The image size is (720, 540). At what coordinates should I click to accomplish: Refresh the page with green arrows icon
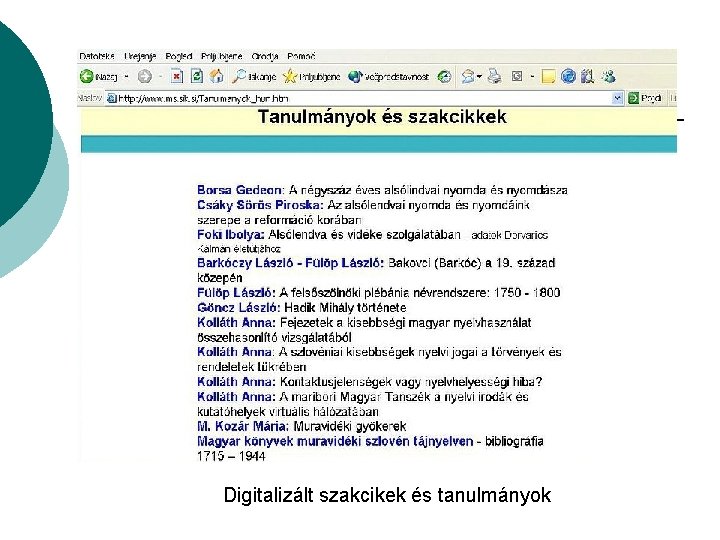tap(197, 76)
